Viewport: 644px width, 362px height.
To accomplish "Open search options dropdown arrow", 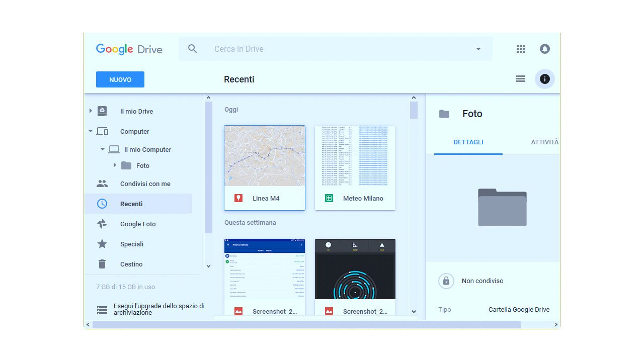I will pos(478,49).
